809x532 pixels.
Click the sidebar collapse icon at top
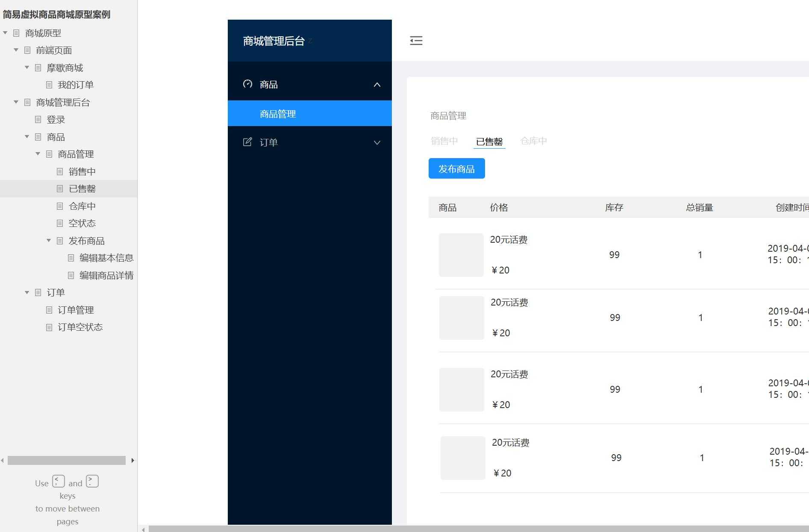coord(416,40)
